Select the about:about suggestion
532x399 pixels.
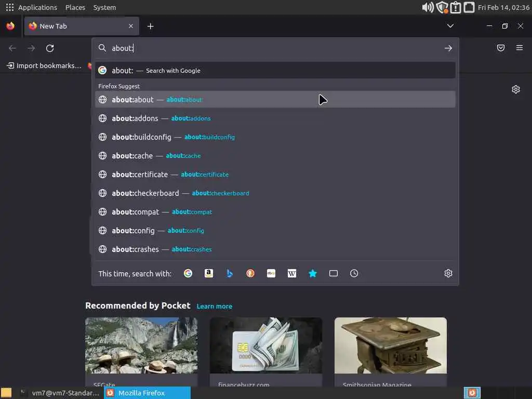[275, 99]
